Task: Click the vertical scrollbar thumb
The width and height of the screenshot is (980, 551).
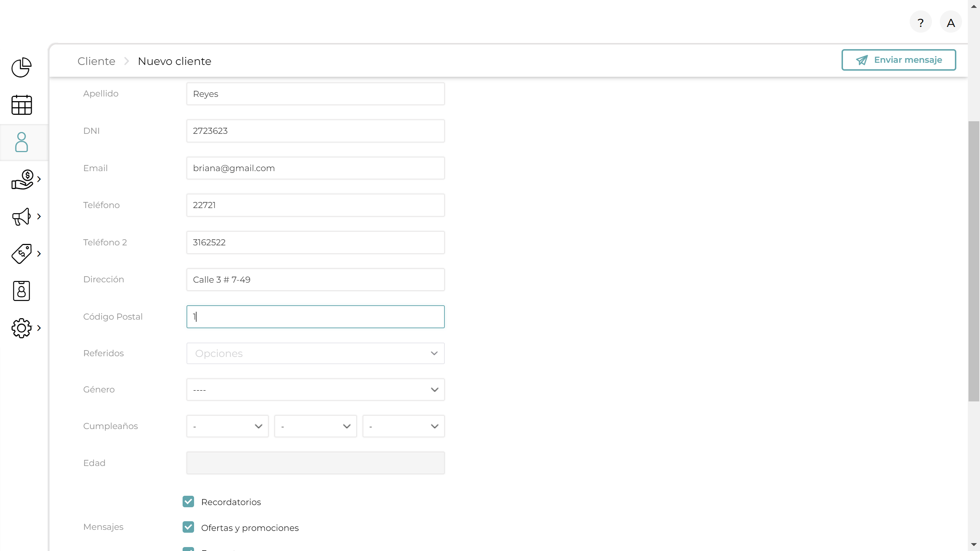Action: point(974,261)
